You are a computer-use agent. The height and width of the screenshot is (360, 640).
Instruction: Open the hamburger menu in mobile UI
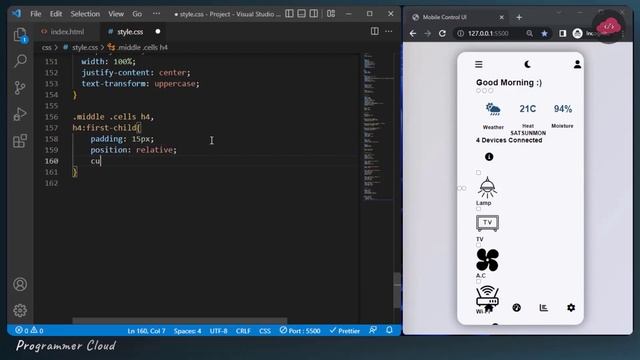pos(479,64)
